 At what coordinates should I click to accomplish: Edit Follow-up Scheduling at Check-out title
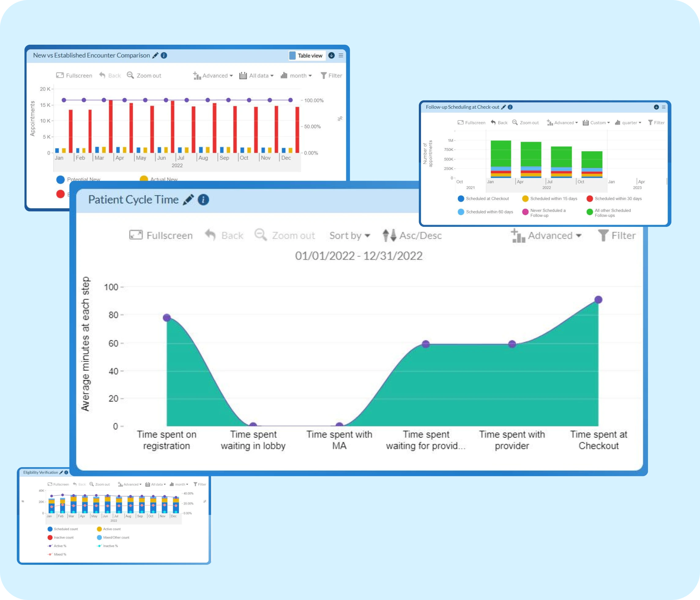(503, 107)
